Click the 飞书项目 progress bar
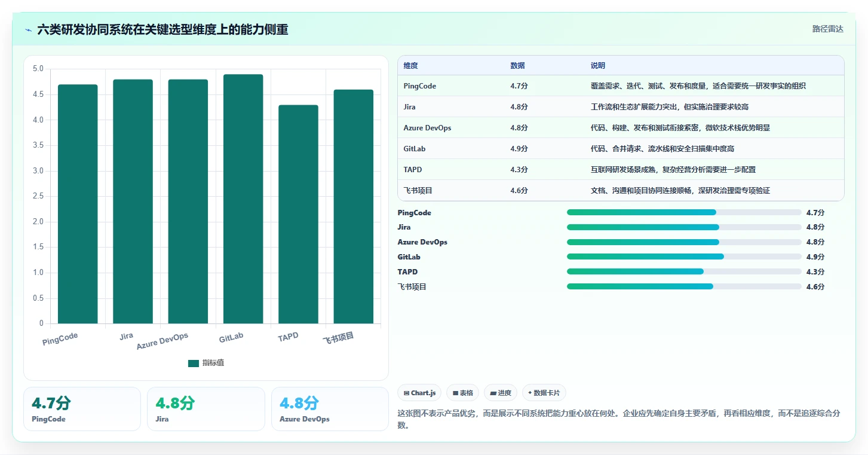868x455 pixels. (x=684, y=286)
